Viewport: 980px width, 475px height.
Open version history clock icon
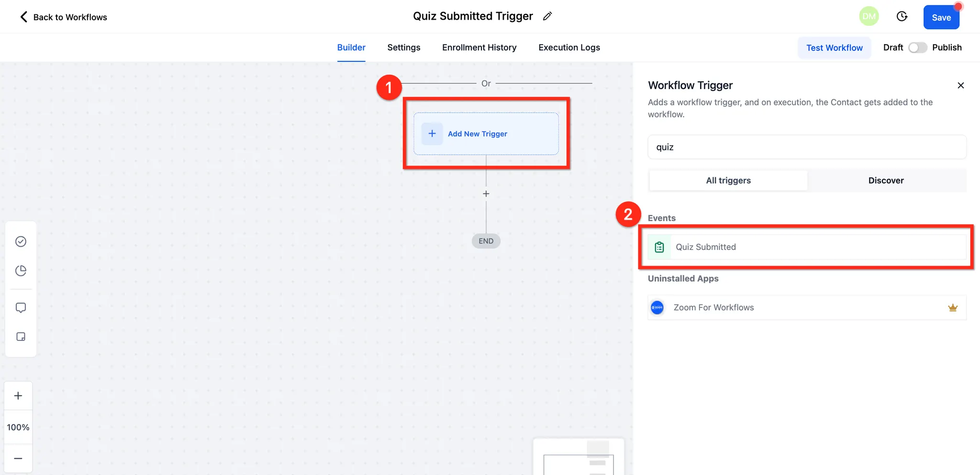tap(902, 17)
